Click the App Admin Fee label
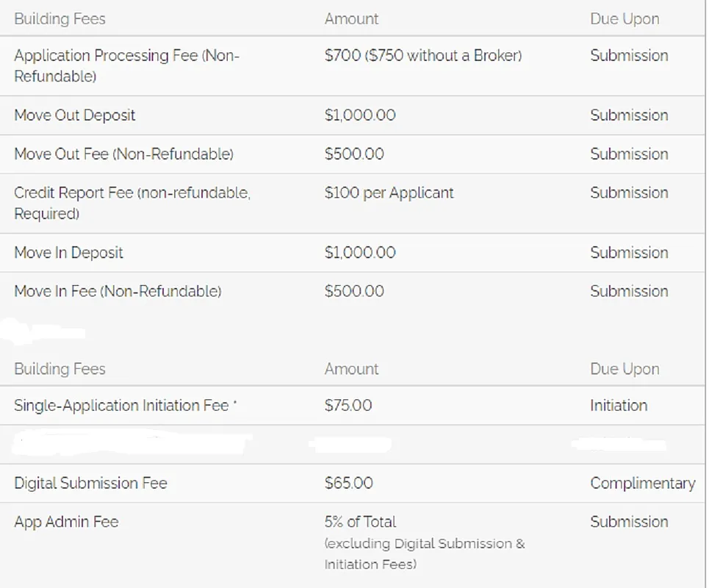The height and width of the screenshot is (588, 709). point(66,523)
